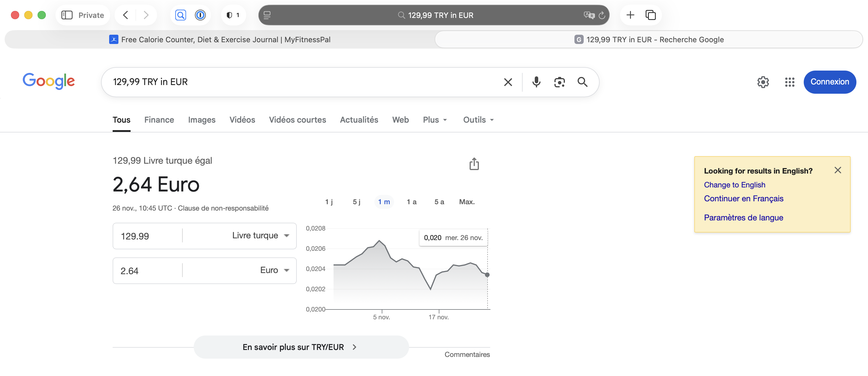Expand the Plus search menu
The width and height of the screenshot is (868, 376).
coord(435,120)
